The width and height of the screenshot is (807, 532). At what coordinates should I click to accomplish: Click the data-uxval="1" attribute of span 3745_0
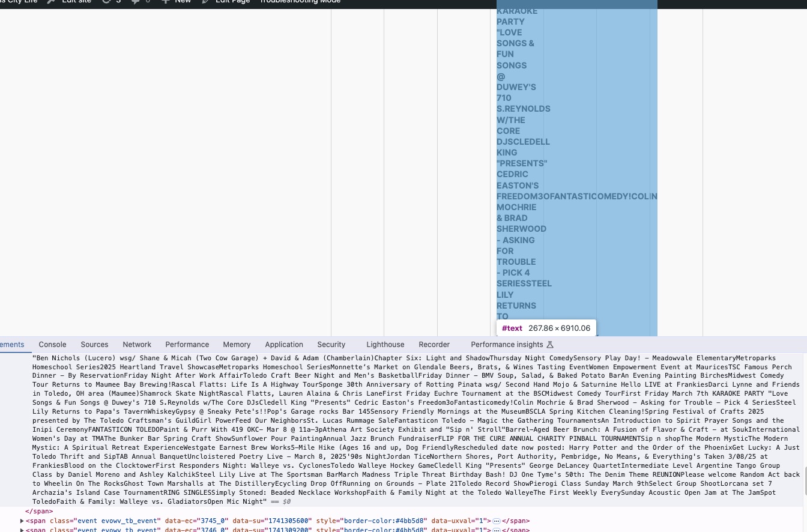pyautogui.click(x=459, y=521)
